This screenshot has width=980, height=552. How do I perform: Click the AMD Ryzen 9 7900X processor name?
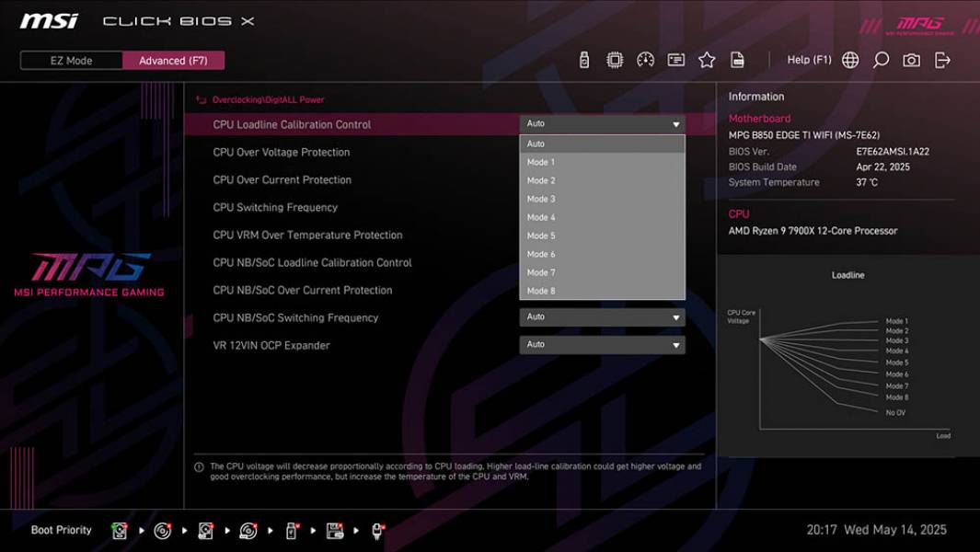(x=813, y=231)
